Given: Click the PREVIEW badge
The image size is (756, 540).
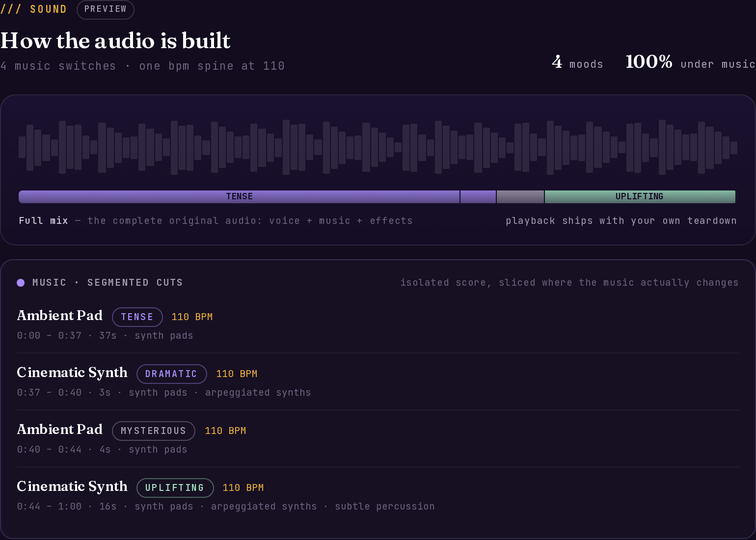Looking at the screenshot, I should coord(106,9).
